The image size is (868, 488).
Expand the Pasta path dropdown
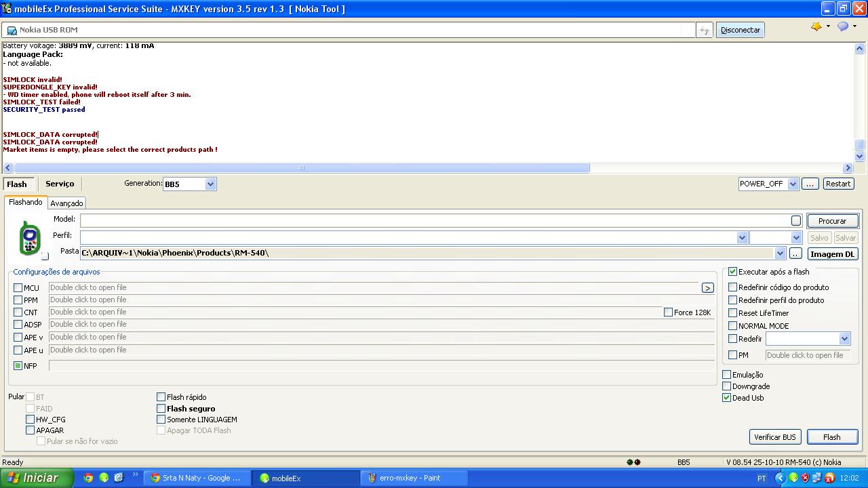click(x=779, y=253)
